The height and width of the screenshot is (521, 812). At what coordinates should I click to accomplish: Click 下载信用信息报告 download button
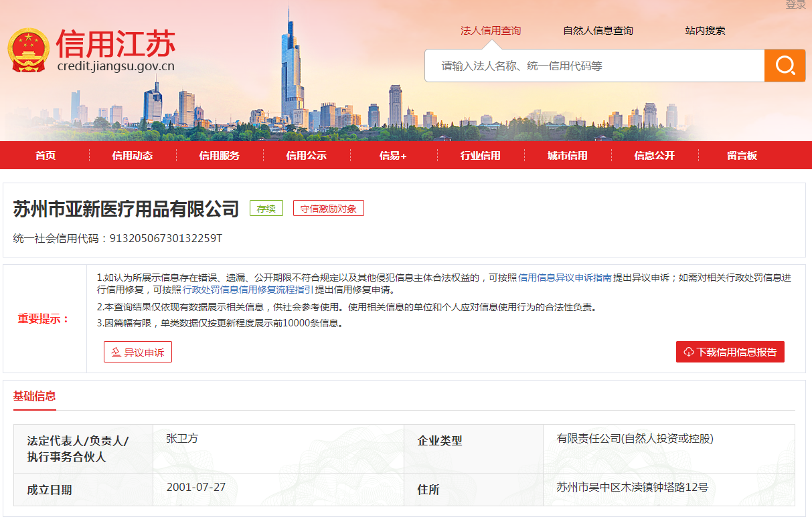click(x=730, y=352)
